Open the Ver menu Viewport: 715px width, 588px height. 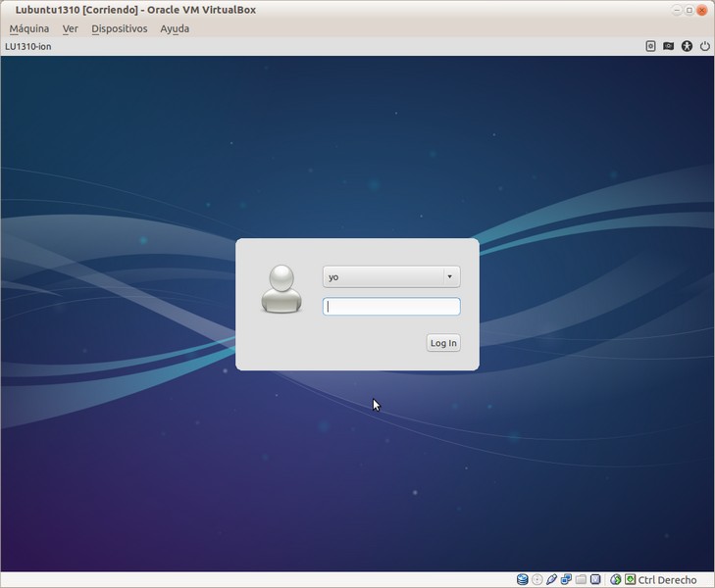tap(71, 28)
